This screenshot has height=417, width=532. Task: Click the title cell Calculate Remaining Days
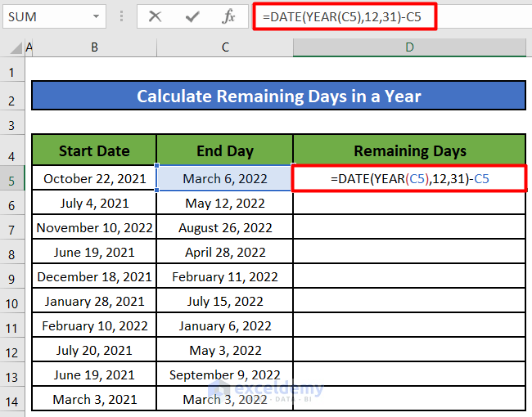[x=278, y=96]
